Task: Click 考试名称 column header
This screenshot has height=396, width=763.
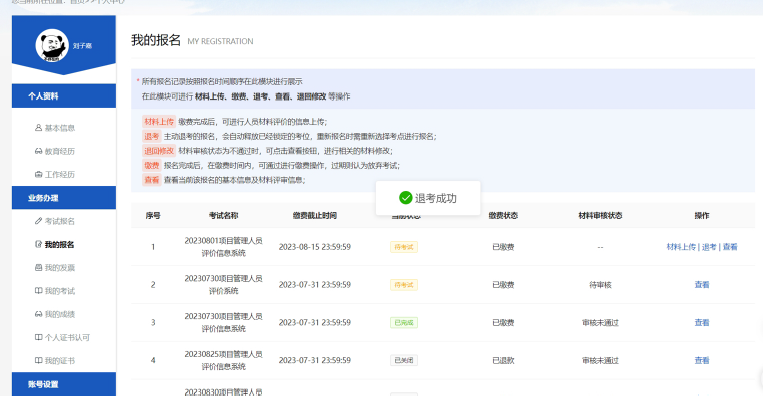Action: click(x=223, y=215)
